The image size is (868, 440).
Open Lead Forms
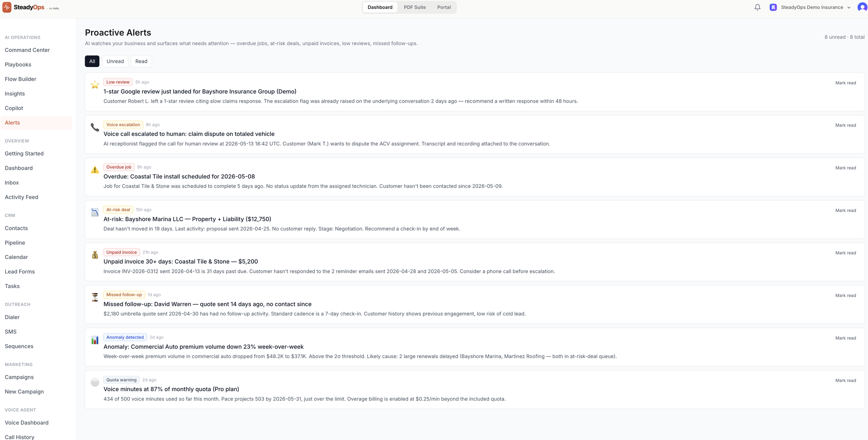coord(36,271)
